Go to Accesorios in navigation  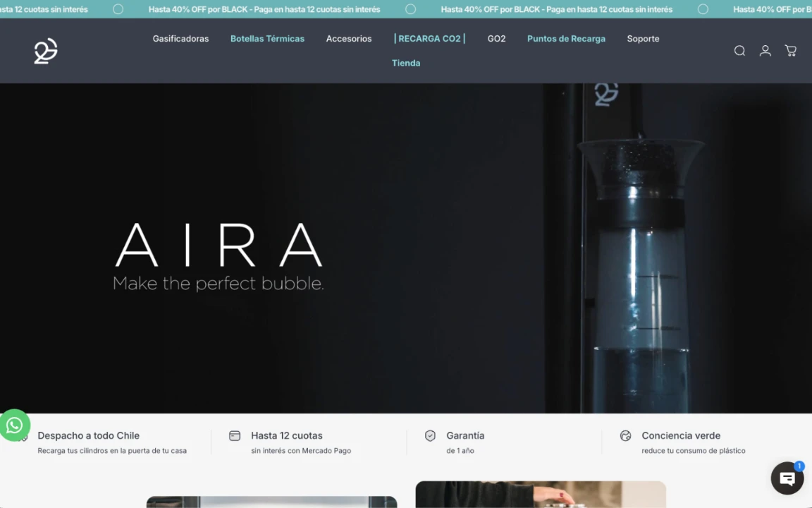348,39
